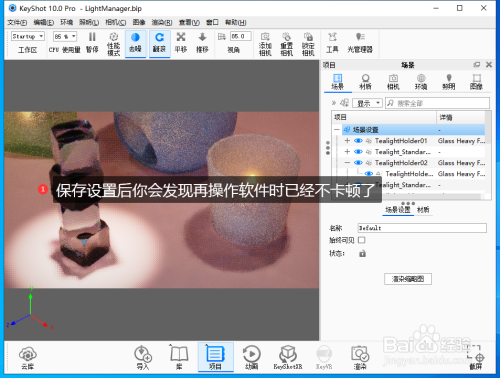
Task: Open the File (文件) menu
Action: coord(17,22)
